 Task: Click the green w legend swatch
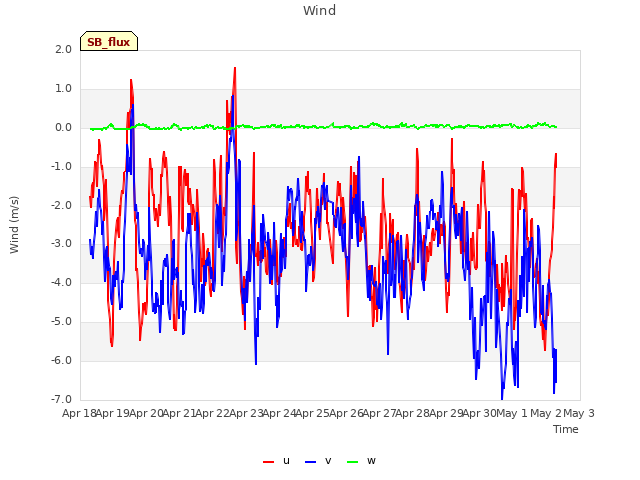pos(353,462)
